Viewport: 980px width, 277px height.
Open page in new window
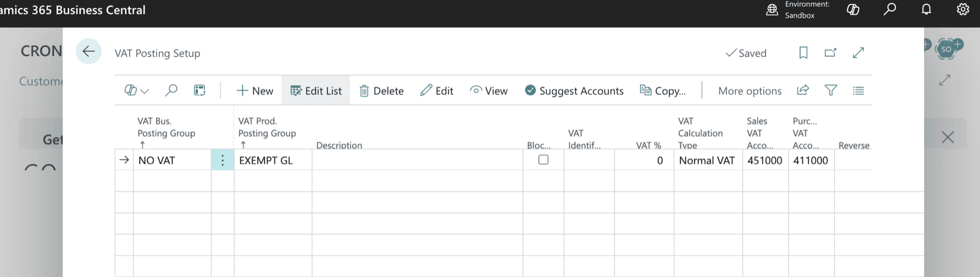[831, 53]
